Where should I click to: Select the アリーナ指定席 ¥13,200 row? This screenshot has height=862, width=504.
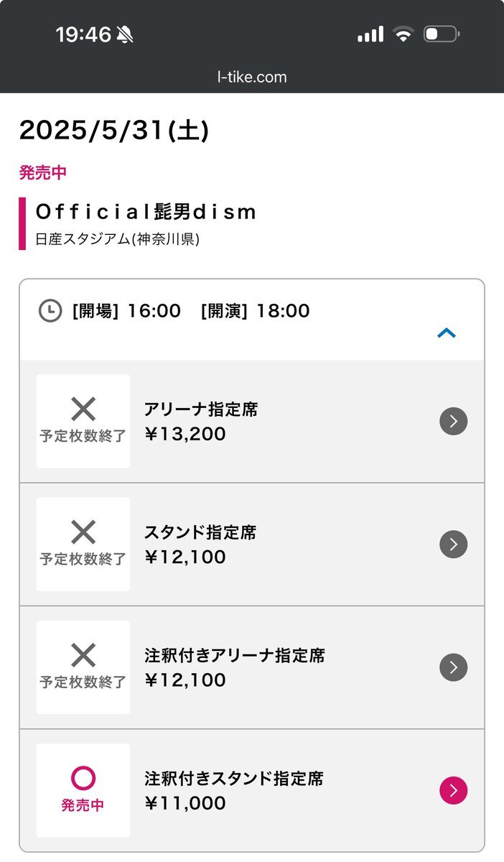coord(252,421)
